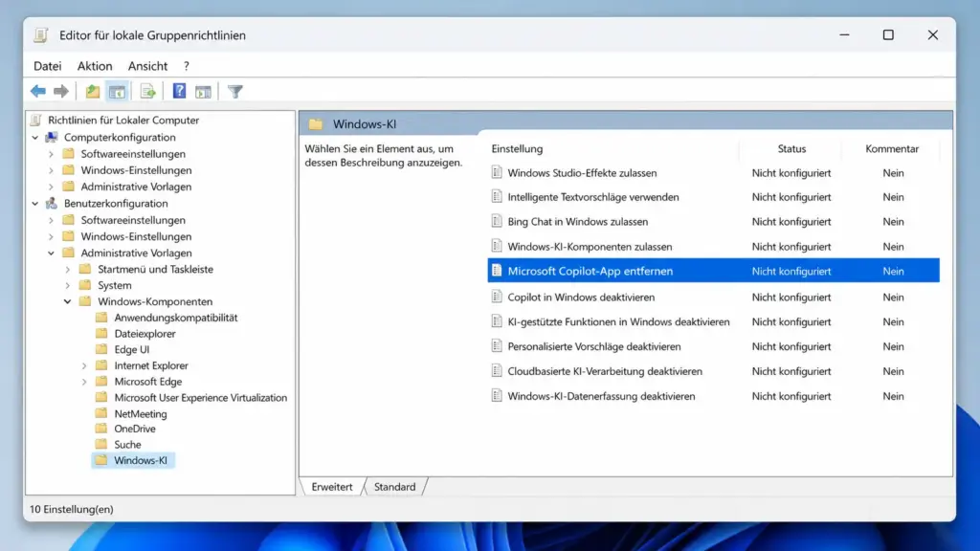Collapse the Windows-Komponenten folder
Screen dimensions: 980x551
(x=68, y=301)
